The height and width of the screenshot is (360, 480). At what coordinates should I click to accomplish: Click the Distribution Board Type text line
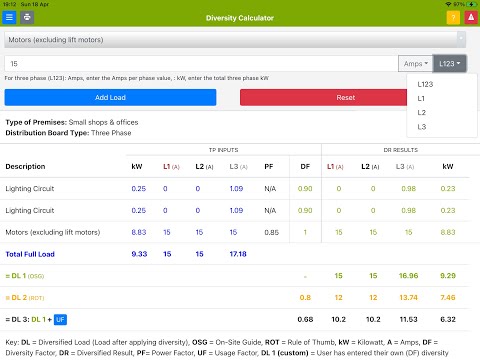(68, 133)
